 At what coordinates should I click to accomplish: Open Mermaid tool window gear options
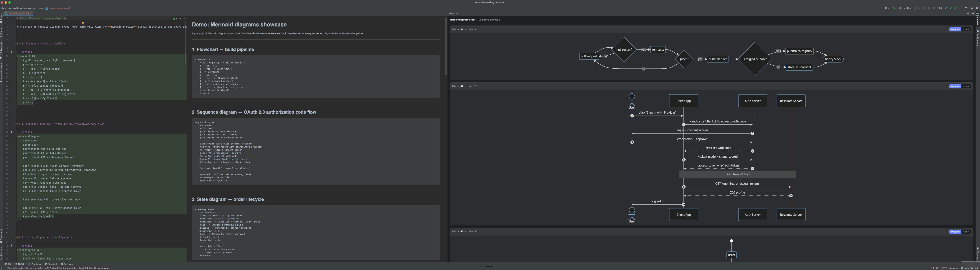tap(968, 13)
